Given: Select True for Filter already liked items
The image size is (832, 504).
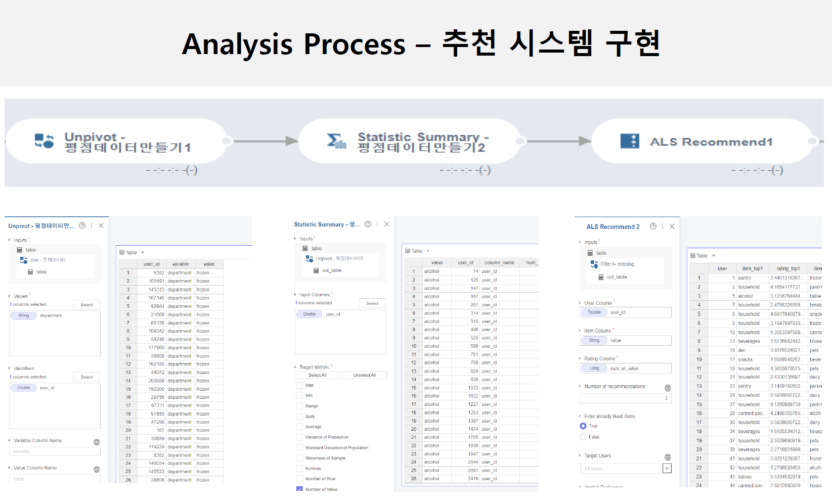Looking at the screenshot, I should [583, 426].
